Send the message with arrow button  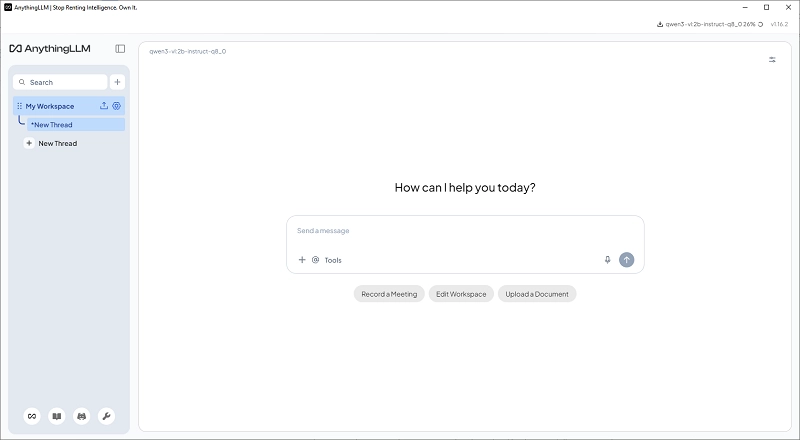click(x=627, y=260)
